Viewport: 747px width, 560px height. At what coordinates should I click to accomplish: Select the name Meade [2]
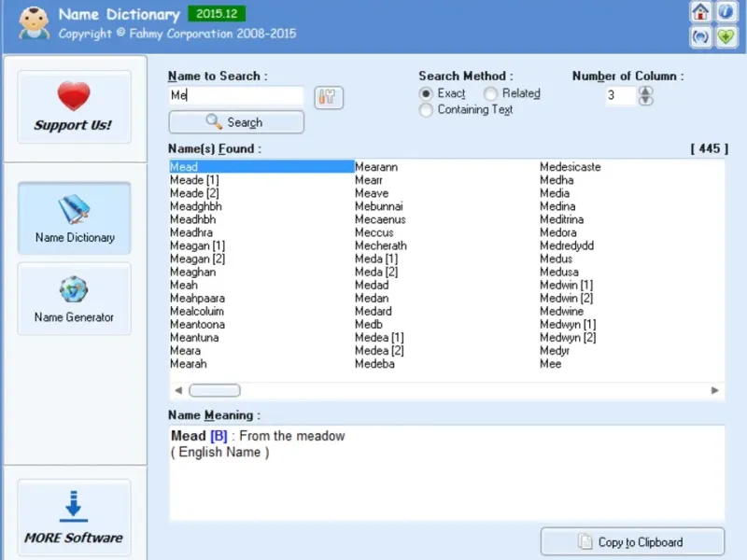pos(194,193)
